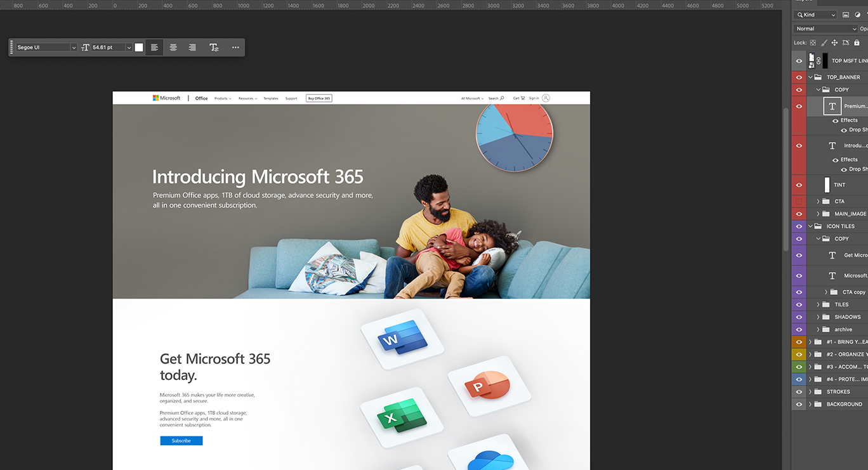
Task: Click folder icon of STROKES group
Action: click(818, 391)
